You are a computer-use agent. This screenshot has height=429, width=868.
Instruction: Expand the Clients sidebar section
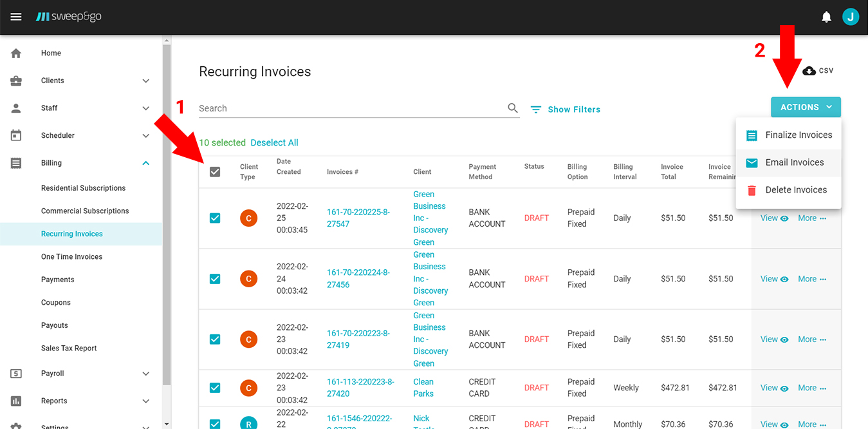145,81
